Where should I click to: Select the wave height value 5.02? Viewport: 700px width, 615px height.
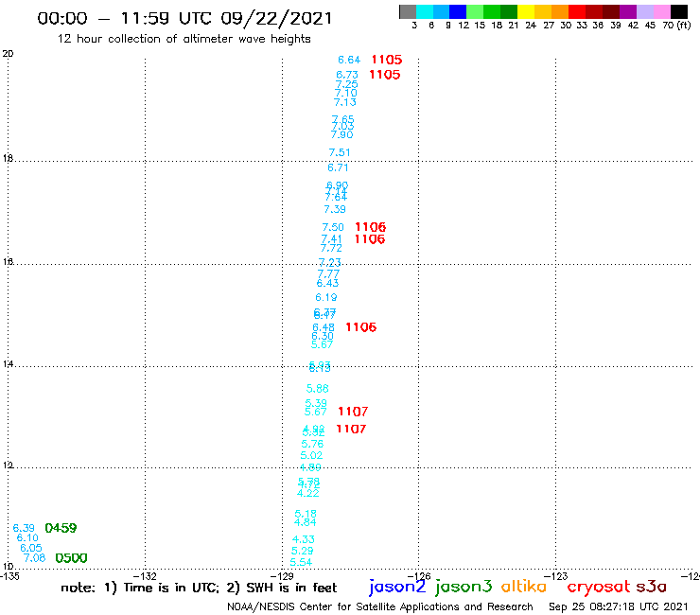tap(311, 455)
